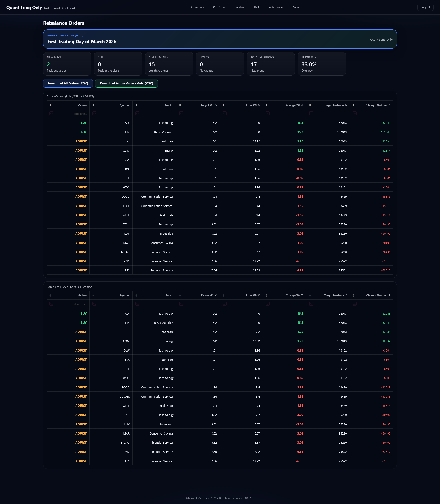Open the Risk page

click(257, 7)
